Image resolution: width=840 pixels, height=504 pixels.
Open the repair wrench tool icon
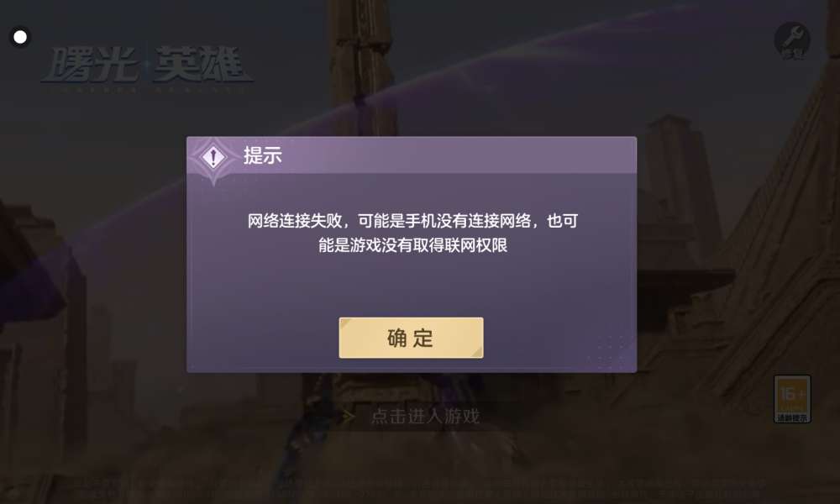coord(792,40)
